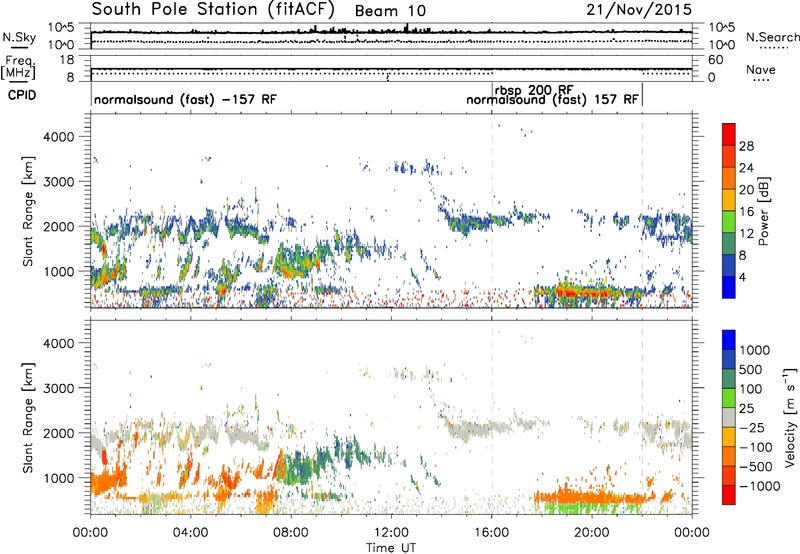Click the gray segment of Velocity colorbar

[729, 417]
